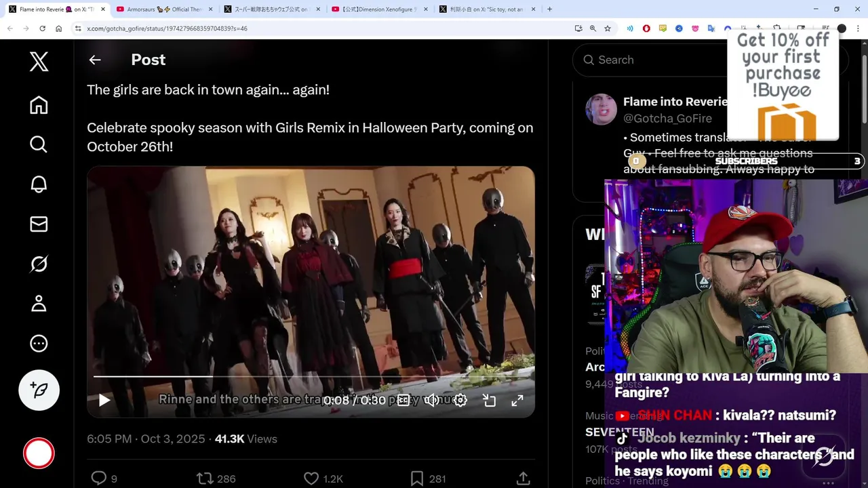The image size is (868, 488).
Task: Play the video in the post
Action: point(104,401)
